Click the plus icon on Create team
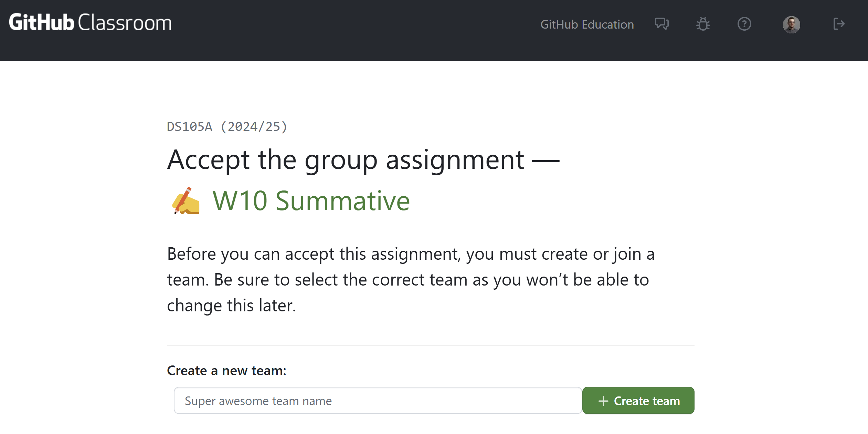This screenshot has height=434, width=868. click(x=603, y=401)
